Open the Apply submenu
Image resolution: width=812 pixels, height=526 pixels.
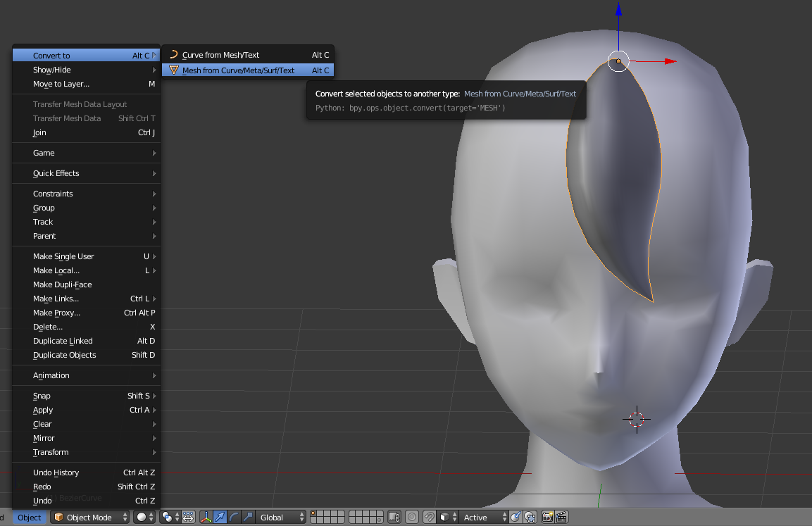coord(86,410)
